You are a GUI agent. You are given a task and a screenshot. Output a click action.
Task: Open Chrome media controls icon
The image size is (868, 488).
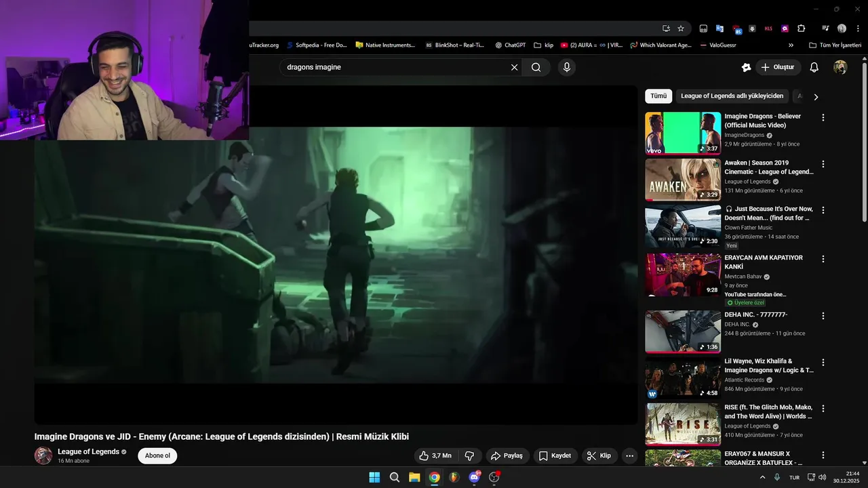click(825, 28)
